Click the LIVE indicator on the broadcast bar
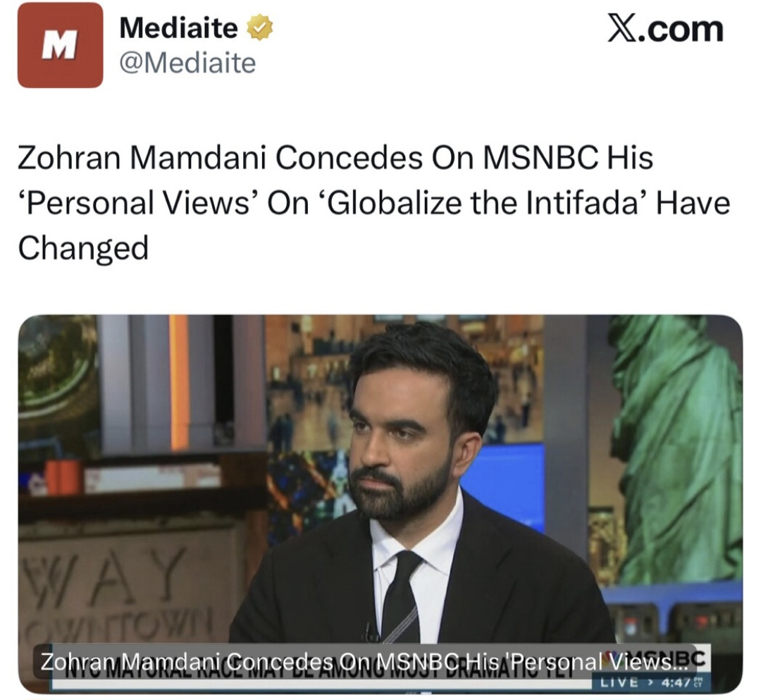This screenshot has height=700, width=761. coord(619,682)
